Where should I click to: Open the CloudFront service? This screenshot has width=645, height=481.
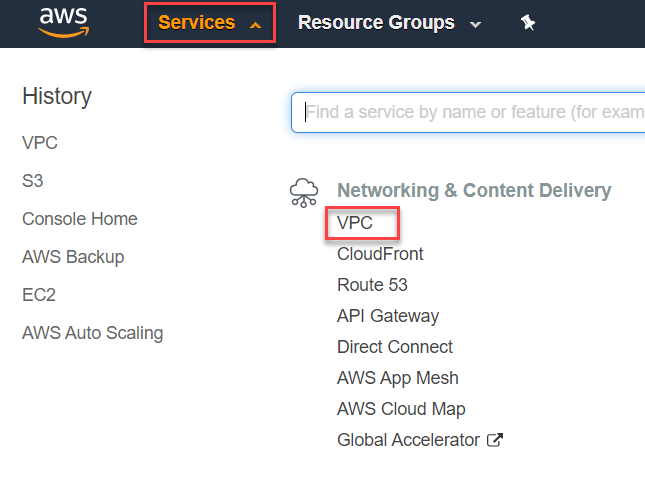point(380,254)
